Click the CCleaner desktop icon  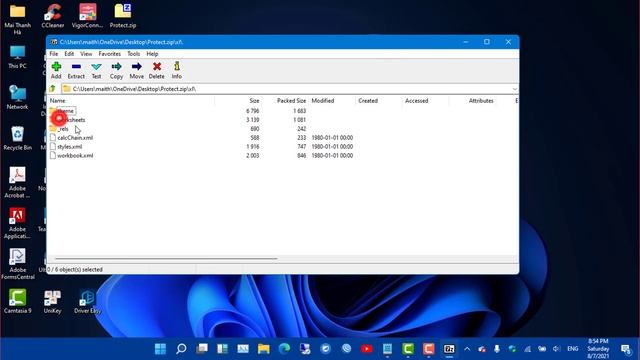point(53,16)
